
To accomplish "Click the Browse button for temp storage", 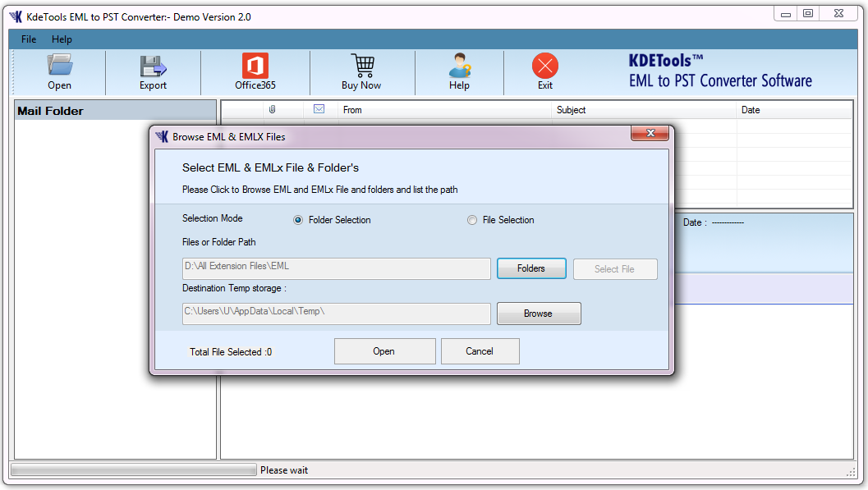I will point(539,314).
